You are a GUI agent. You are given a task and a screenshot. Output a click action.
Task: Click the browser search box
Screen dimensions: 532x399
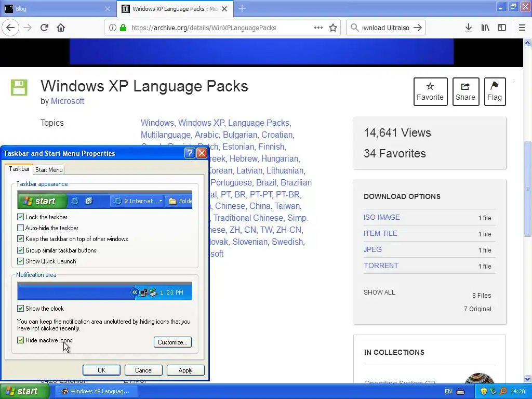pos(386,28)
